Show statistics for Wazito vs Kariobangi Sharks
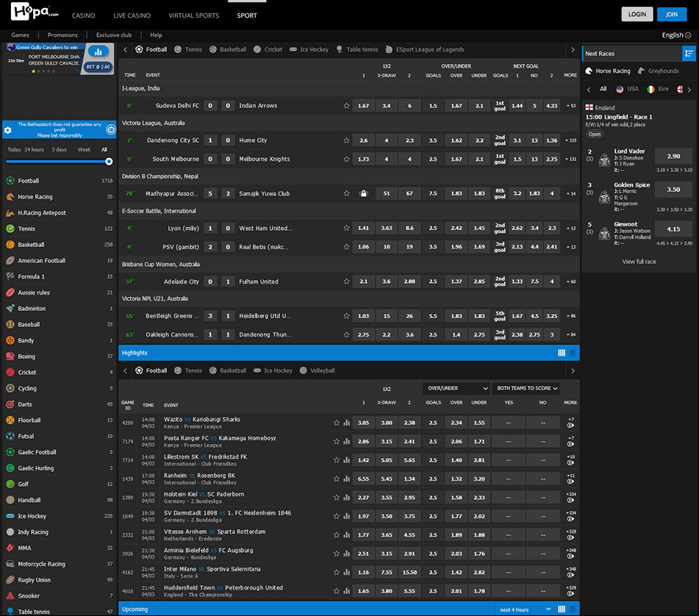 (x=346, y=423)
